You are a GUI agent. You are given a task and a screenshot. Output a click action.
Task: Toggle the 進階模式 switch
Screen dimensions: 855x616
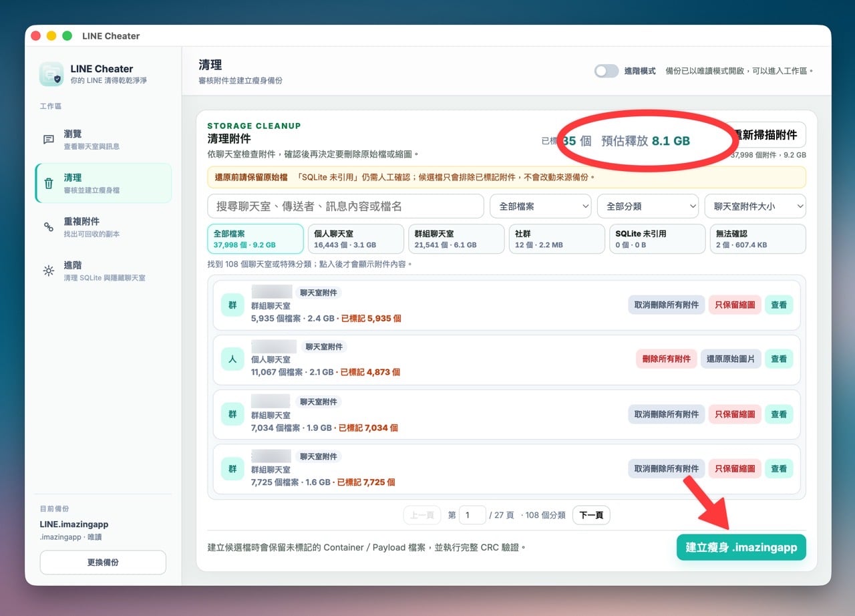(x=607, y=71)
